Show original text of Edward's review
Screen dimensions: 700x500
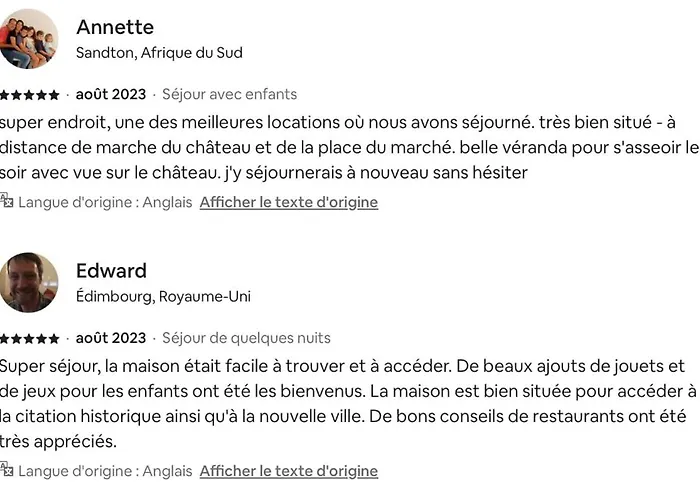(288, 471)
